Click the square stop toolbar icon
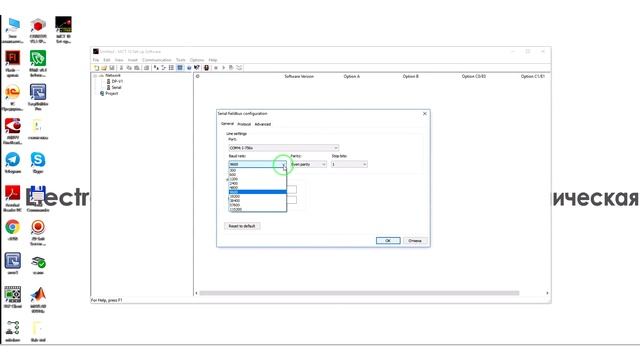The image size is (640, 360). pos(216,68)
